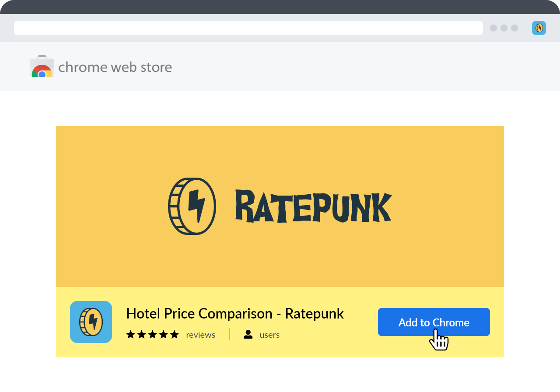
Task: Click the first rating star
Action: 130,334
